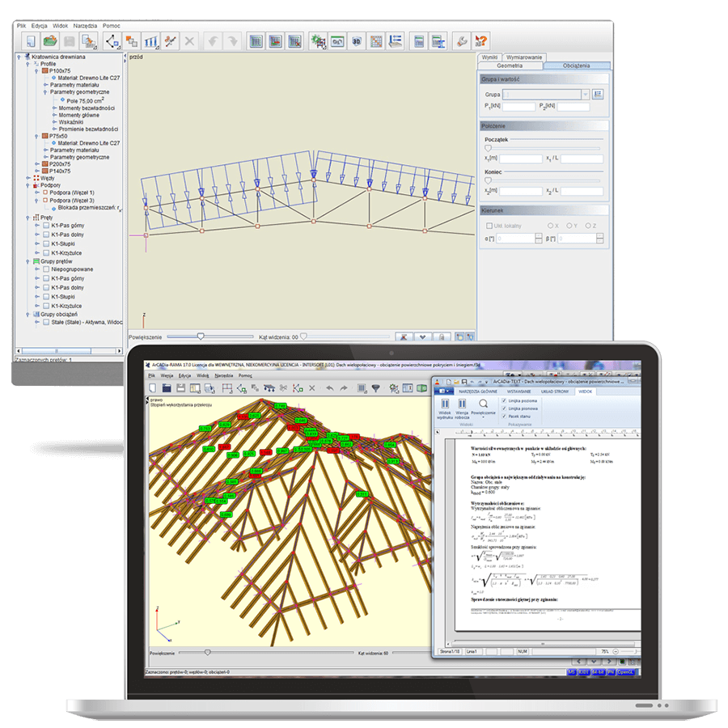Viewport: 728px width, 728px height.
Task: Uncheck Pasek stanu in ArCADia-TEXT
Action: coord(504,417)
